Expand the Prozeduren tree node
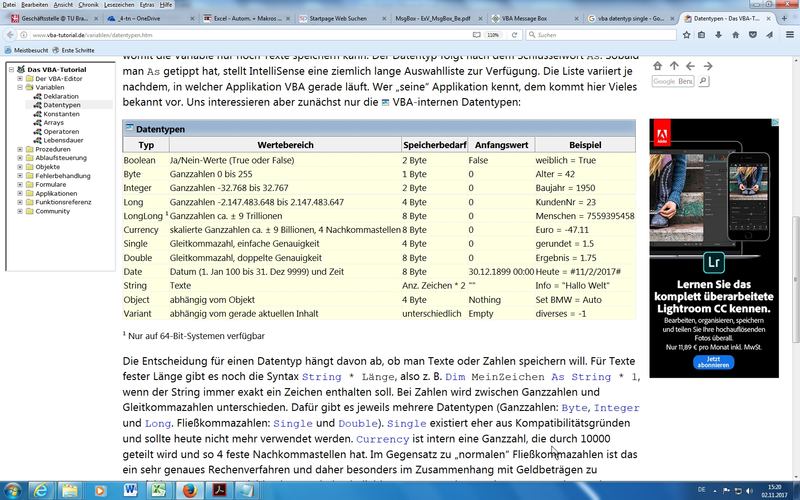This screenshot has width=800, height=500. point(19,149)
